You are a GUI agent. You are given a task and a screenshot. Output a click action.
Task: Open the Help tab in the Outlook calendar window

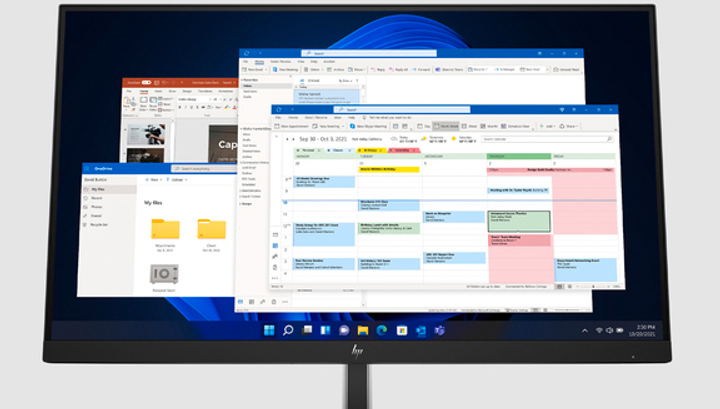351,118
